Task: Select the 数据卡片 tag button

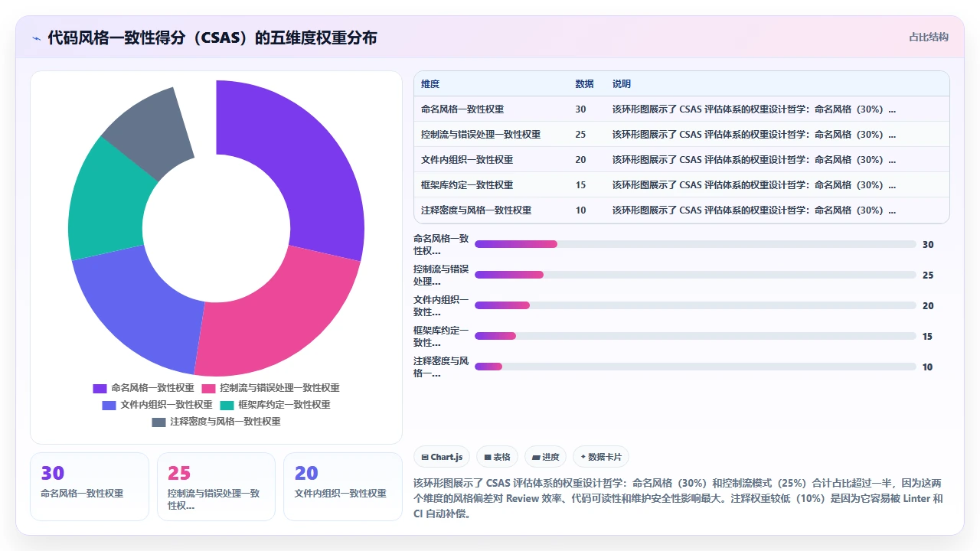Action: click(602, 457)
